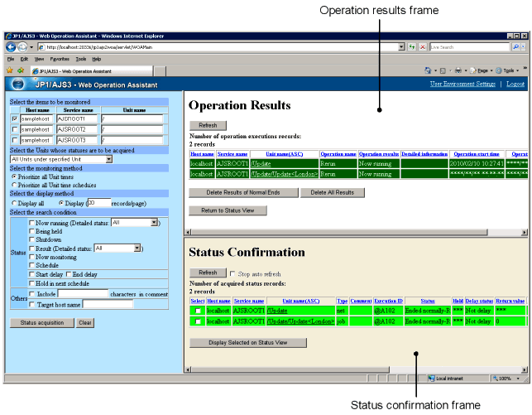532x415 pixels.
Task: Click the Print icon in command bar
Action: point(457,70)
